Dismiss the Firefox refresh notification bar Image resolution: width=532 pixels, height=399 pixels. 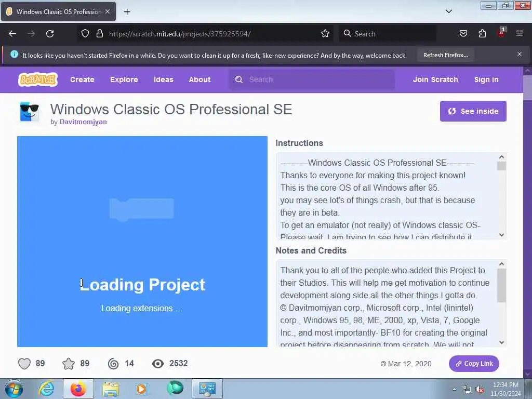520,54
